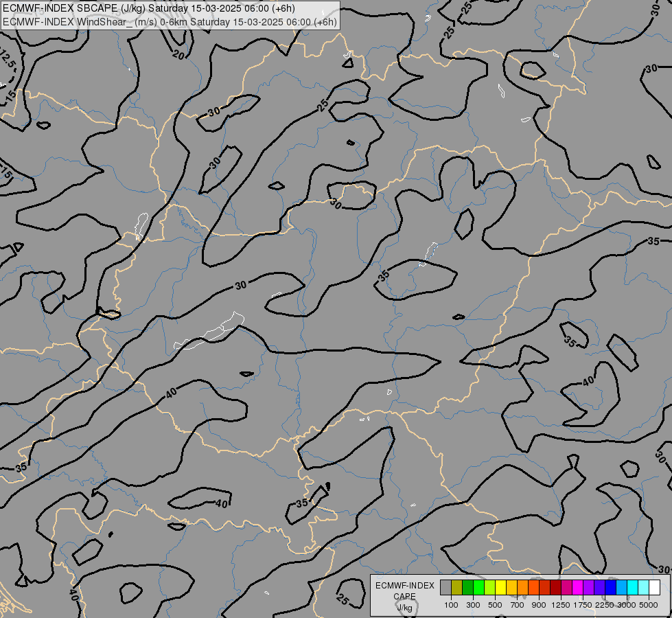The image size is (672, 618).
Task: Click the 300 legend value
Action: (x=473, y=605)
